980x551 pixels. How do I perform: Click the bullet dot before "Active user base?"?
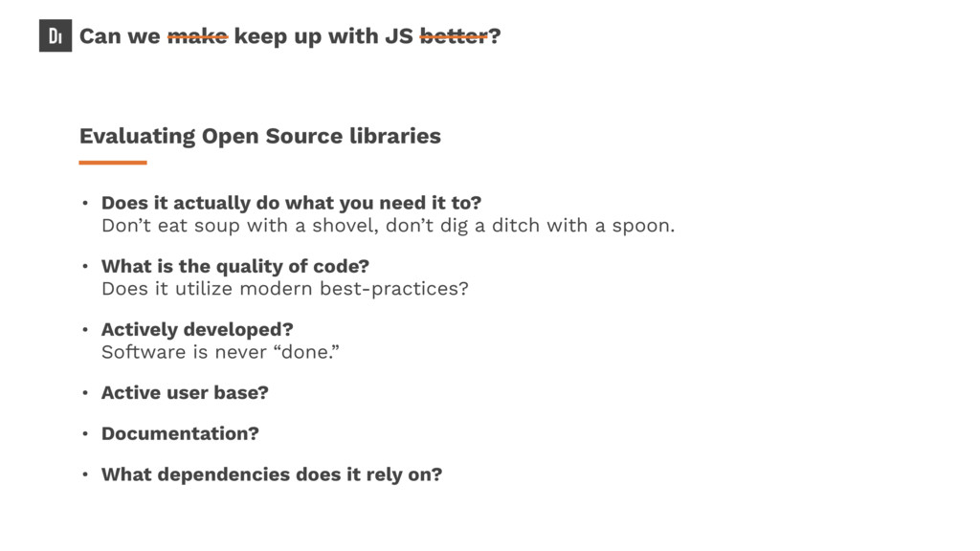click(85, 392)
